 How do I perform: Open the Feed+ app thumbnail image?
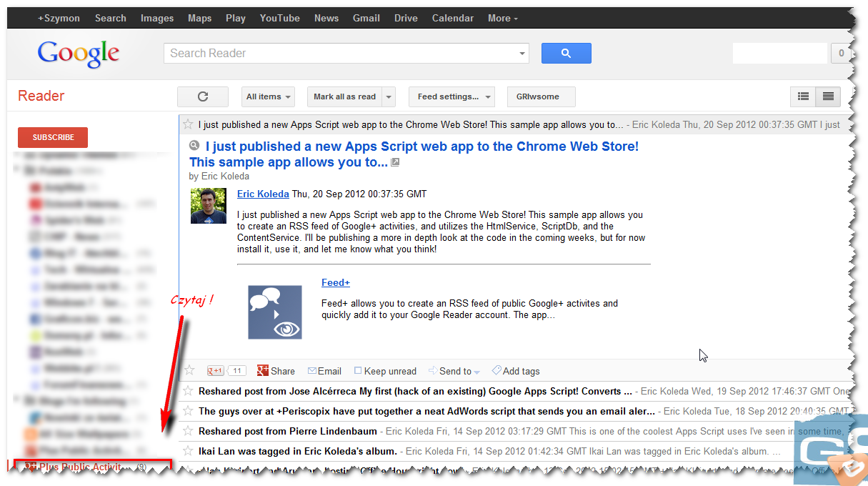coord(275,312)
